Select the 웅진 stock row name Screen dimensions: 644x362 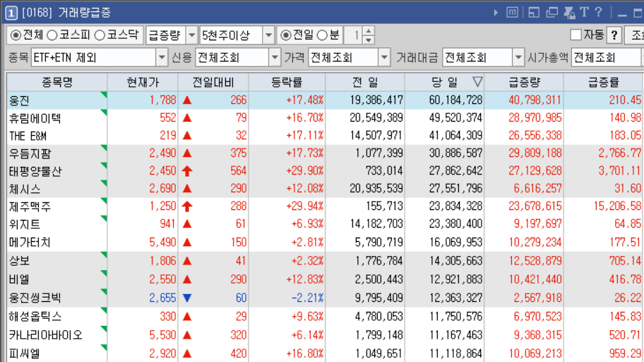point(19,100)
